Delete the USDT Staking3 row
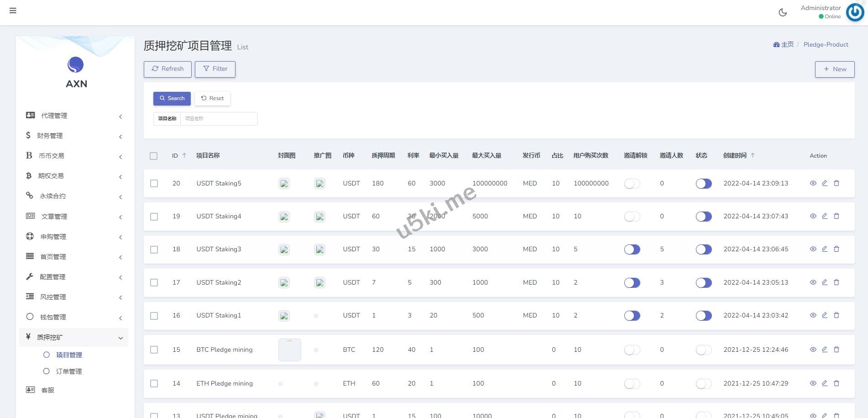The width and height of the screenshot is (868, 418). click(836, 249)
